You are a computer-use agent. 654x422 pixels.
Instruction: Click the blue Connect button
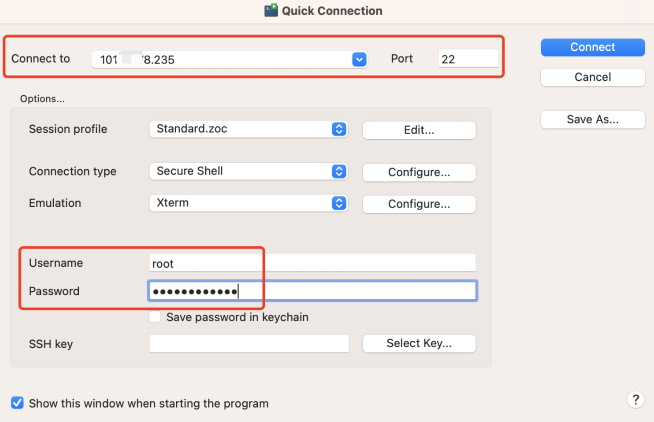593,47
